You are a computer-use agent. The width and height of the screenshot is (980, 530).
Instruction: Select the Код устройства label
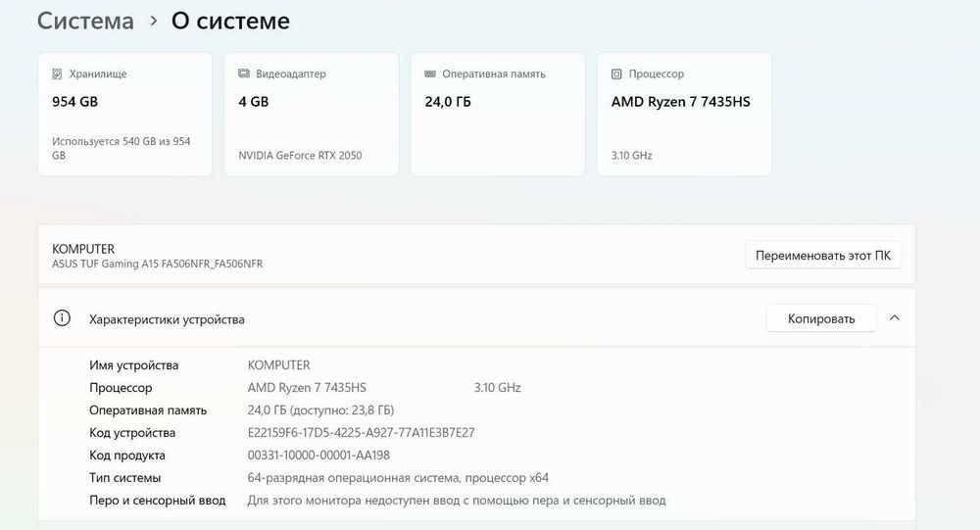click(132, 432)
